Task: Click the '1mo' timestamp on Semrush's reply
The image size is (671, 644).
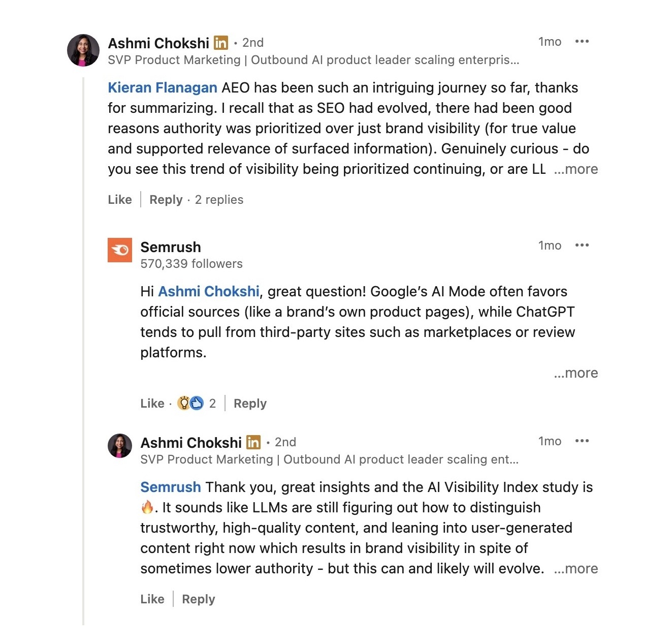Action: [549, 246]
